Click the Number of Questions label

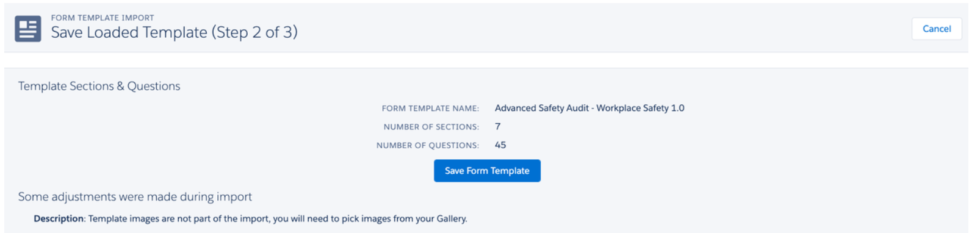pyautogui.click(x=428, y=145)
